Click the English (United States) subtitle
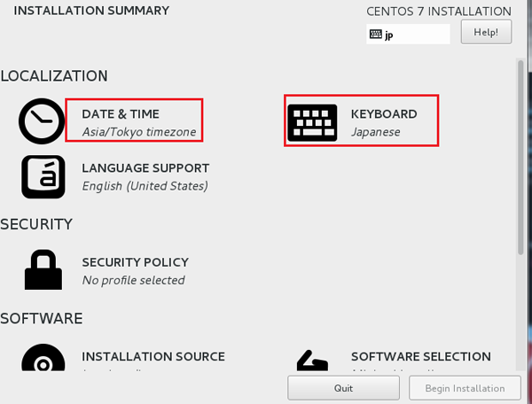The width and height of the screenshot is (532, 404). [145, 186]
